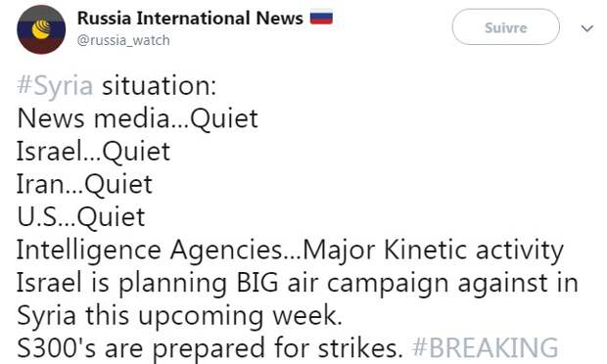Click the Suivre follow button
This screenshot has height=364, width=607.
point(505,27)
